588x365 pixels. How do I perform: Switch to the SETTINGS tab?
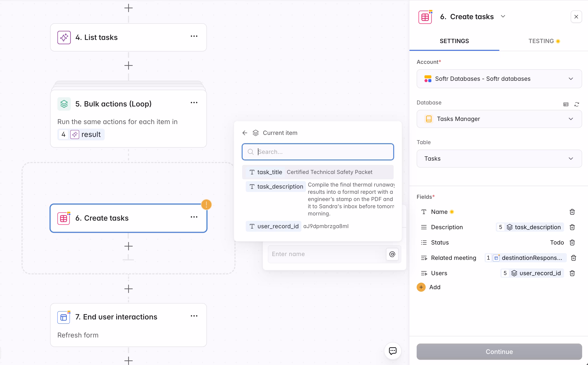click(454, 41)
